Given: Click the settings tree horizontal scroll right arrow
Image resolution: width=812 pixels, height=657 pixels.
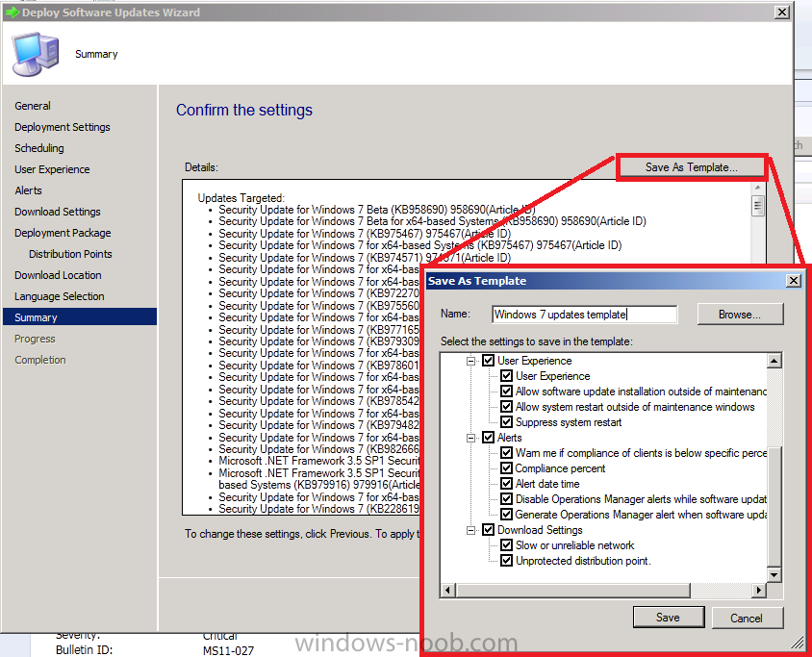Looking at the screenshot, I should [x=759, y=590].
